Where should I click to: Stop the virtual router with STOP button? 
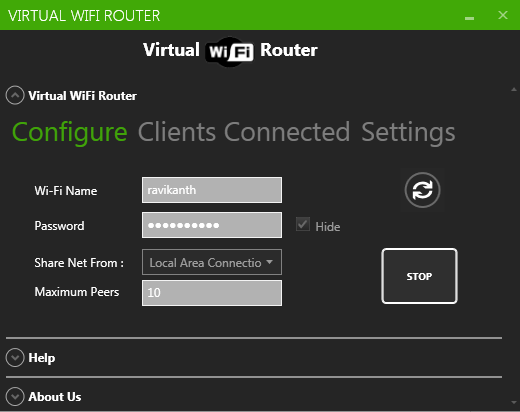419,276
